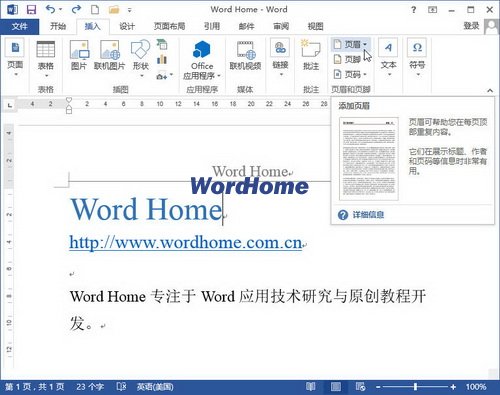This screenshot has height=395, width=500.
Task: Open the 链接 (Links) dropdown
Action: 280,57
